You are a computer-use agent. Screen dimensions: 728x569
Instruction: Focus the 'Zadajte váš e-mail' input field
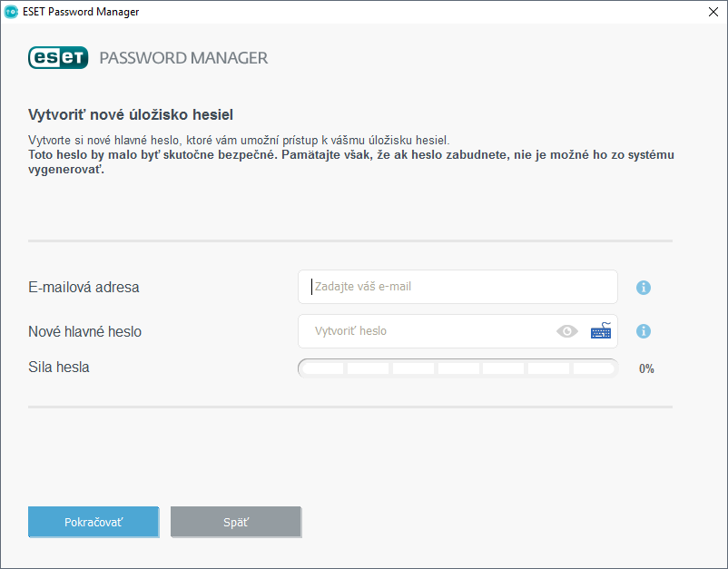(x=457, y=287)
